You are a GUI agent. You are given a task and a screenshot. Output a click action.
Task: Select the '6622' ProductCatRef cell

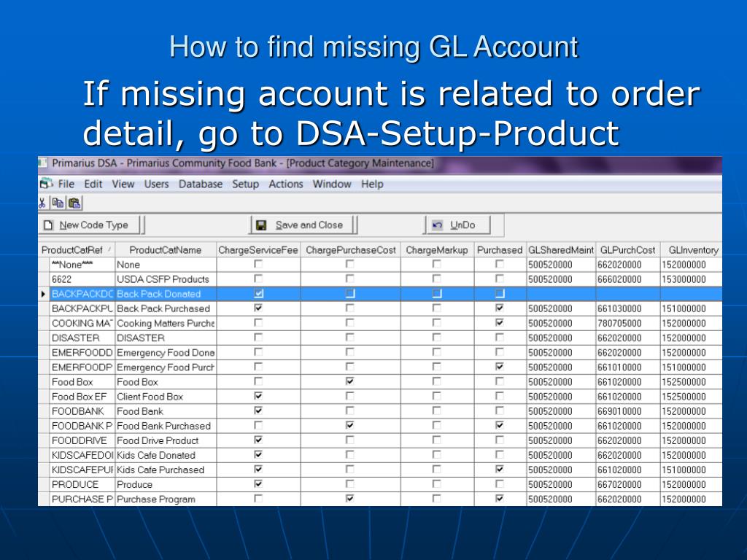click(x=82, y=279)
